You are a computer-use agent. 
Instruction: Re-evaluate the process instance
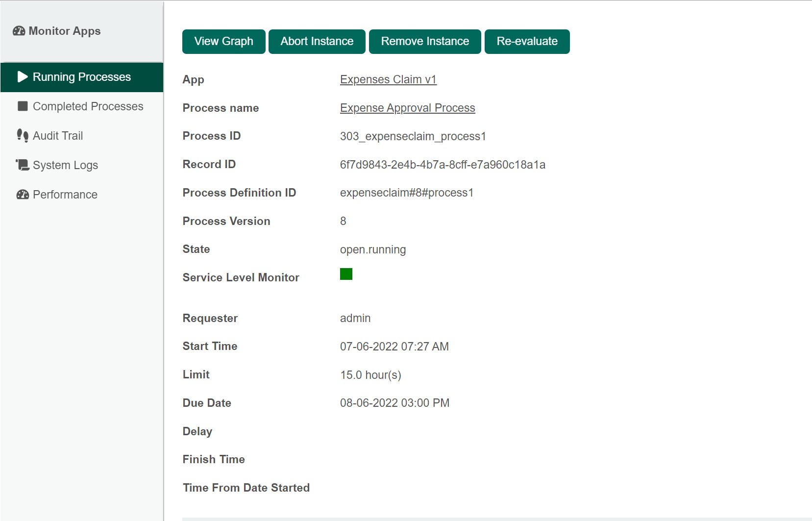coord(527,42)
